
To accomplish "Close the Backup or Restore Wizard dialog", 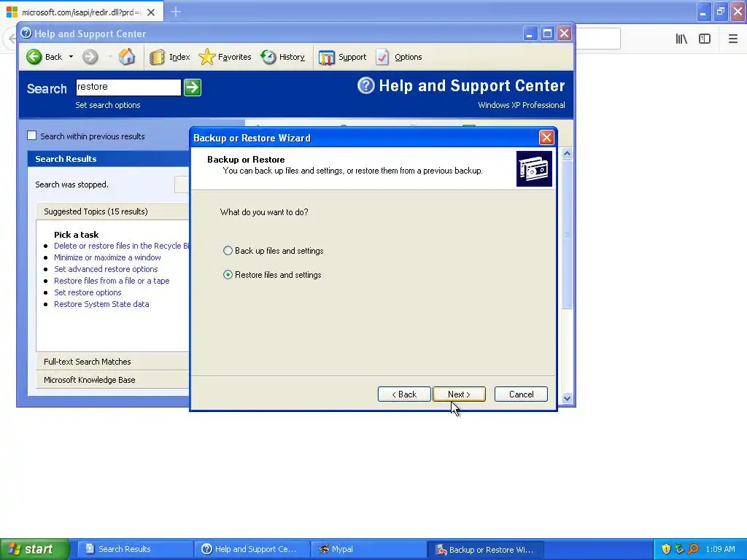I will (x=546, y=138).
